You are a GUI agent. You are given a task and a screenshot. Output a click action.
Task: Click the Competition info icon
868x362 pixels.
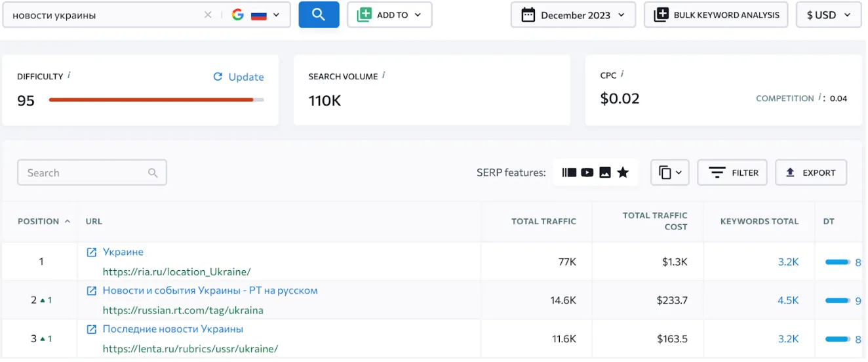tap(820, 98)
